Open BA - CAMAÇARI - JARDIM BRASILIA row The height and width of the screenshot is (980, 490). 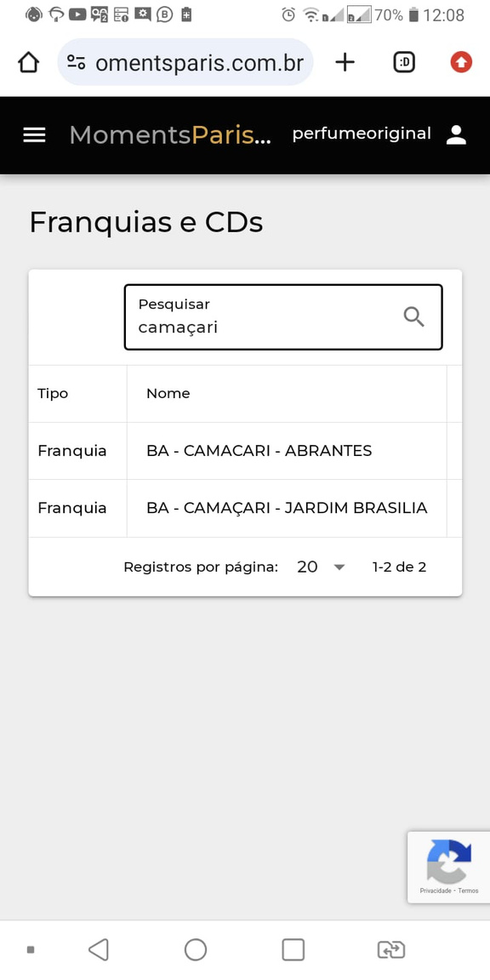point(245,508)
